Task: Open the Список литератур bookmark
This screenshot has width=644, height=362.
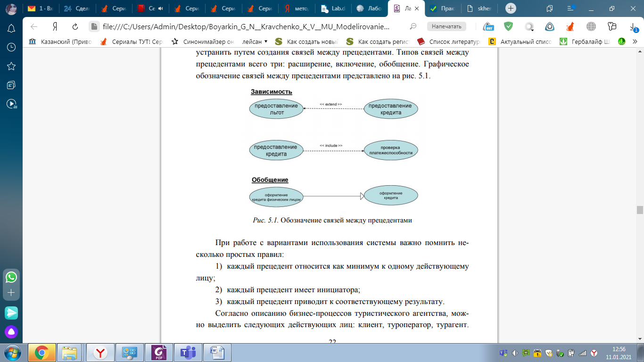Action: pos(449,41)
